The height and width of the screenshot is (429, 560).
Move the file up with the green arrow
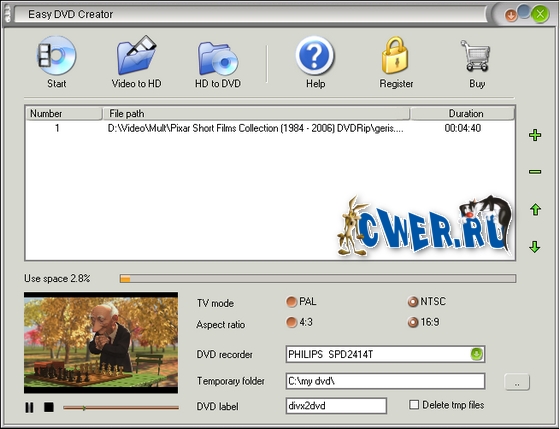pyautogui.click(x=535, y=209)
